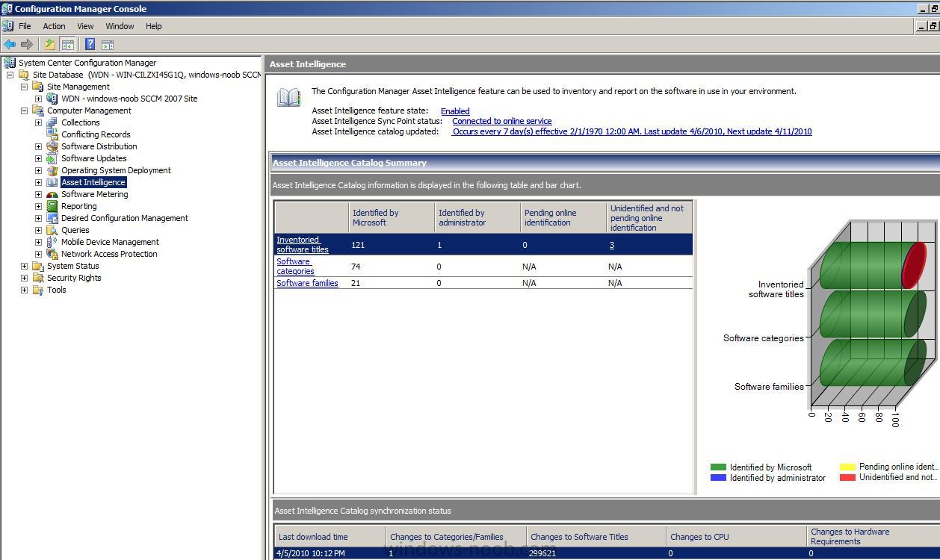Click the Software Updates icon
Viewport: 940px width, 560px height.
[52, 158]
